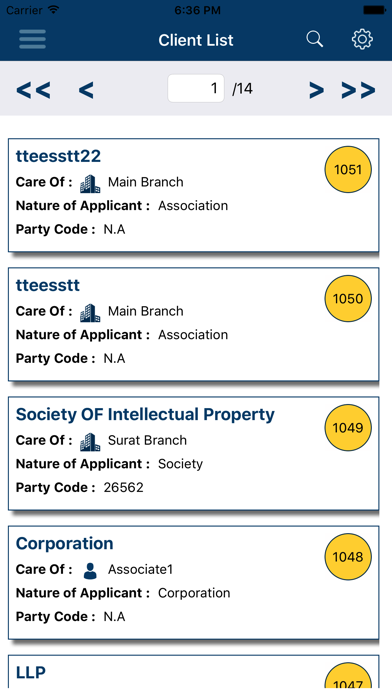Open the LLP client entry
392x696 pixels.
coord(194,672)
